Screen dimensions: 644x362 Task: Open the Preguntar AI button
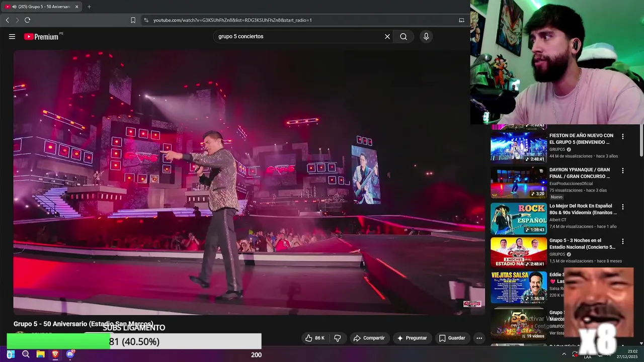(412, 338)
